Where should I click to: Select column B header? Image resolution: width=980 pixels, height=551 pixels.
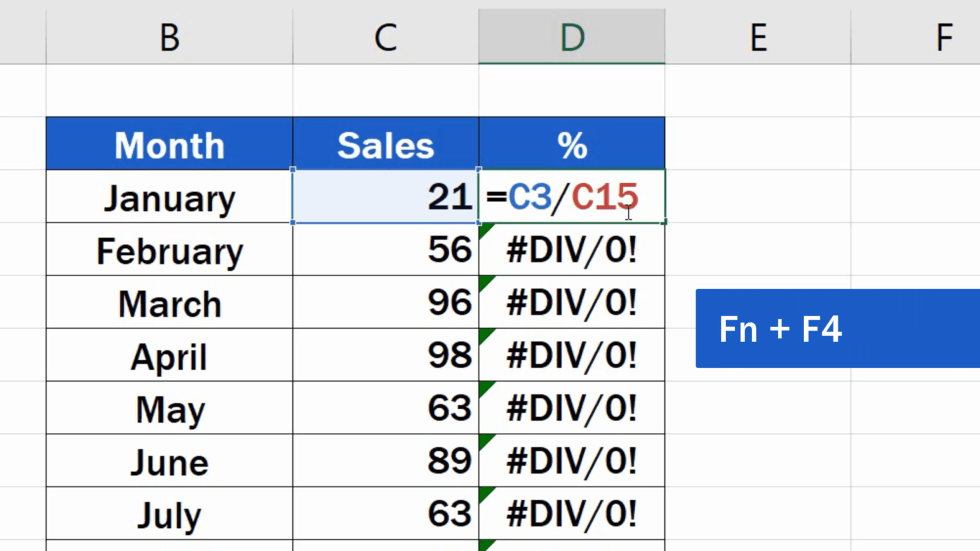(169, 36)
